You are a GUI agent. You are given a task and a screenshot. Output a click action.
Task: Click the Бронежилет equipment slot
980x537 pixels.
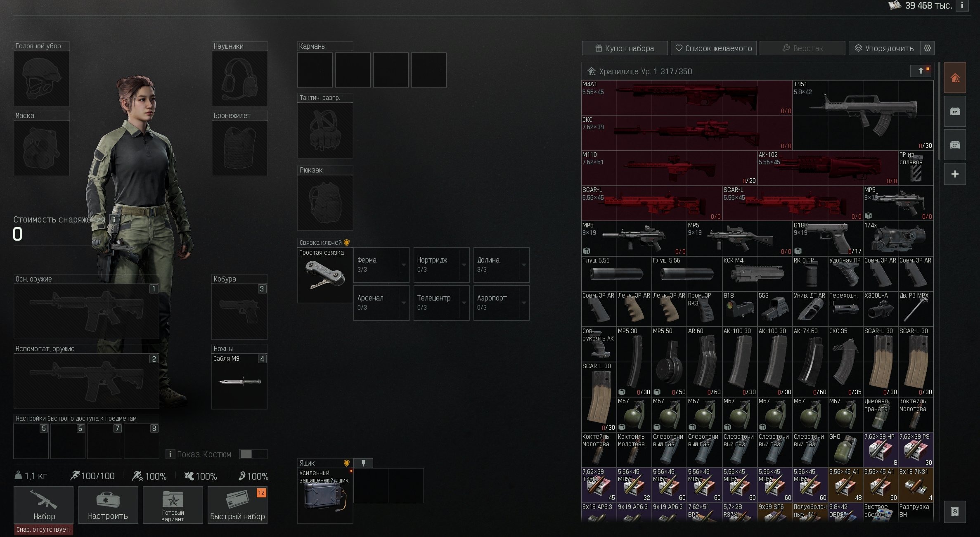coord(240,148)
